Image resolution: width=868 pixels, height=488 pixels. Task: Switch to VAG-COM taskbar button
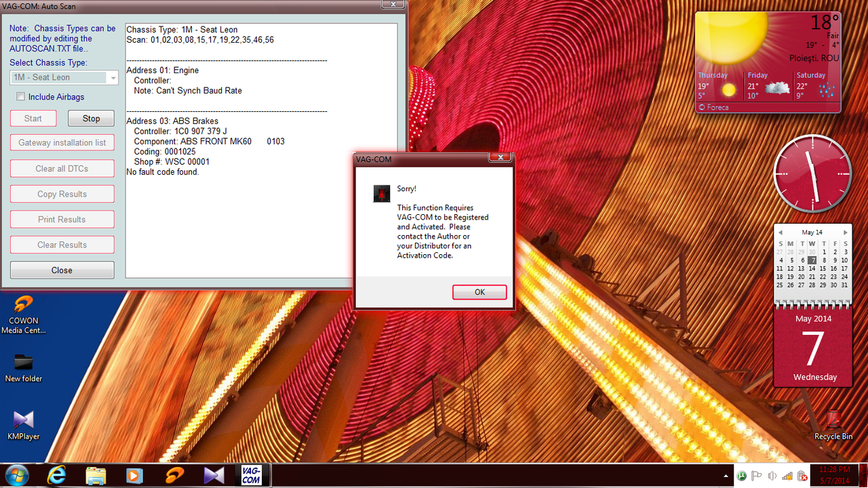[251, 476]
